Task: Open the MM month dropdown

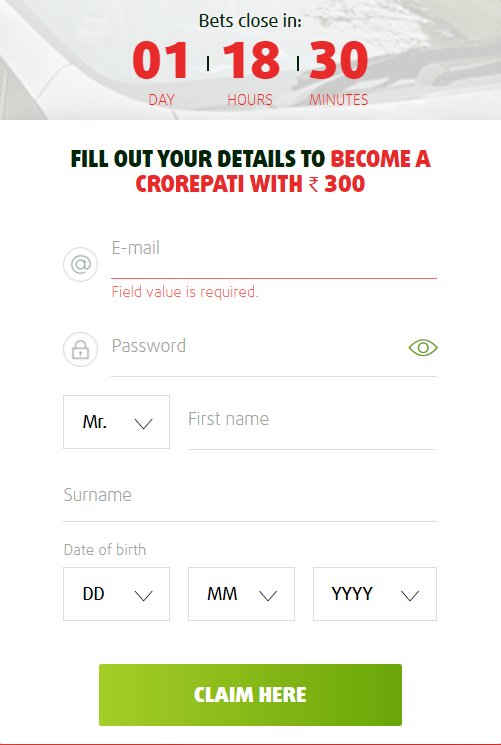Action: [x=241, y=594]
